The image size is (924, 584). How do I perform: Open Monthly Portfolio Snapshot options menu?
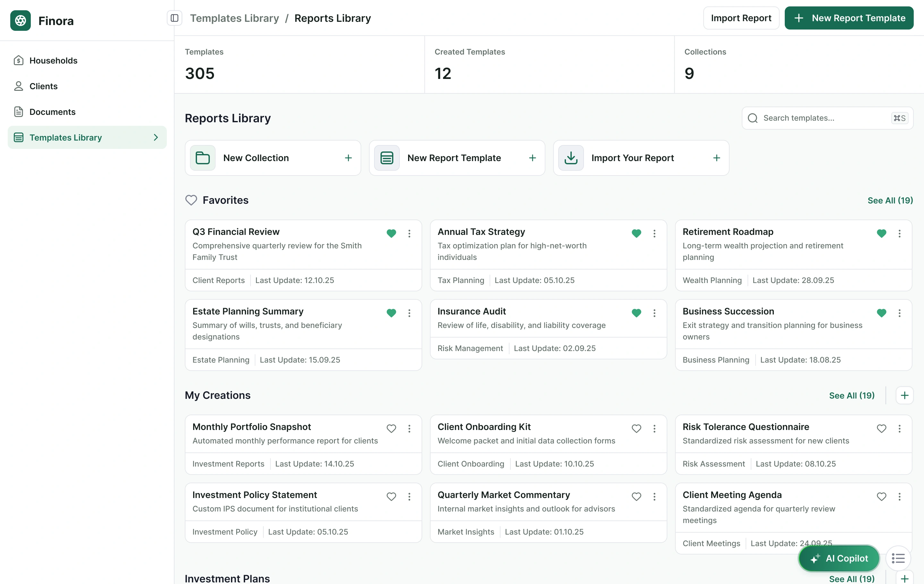[409, 428]
